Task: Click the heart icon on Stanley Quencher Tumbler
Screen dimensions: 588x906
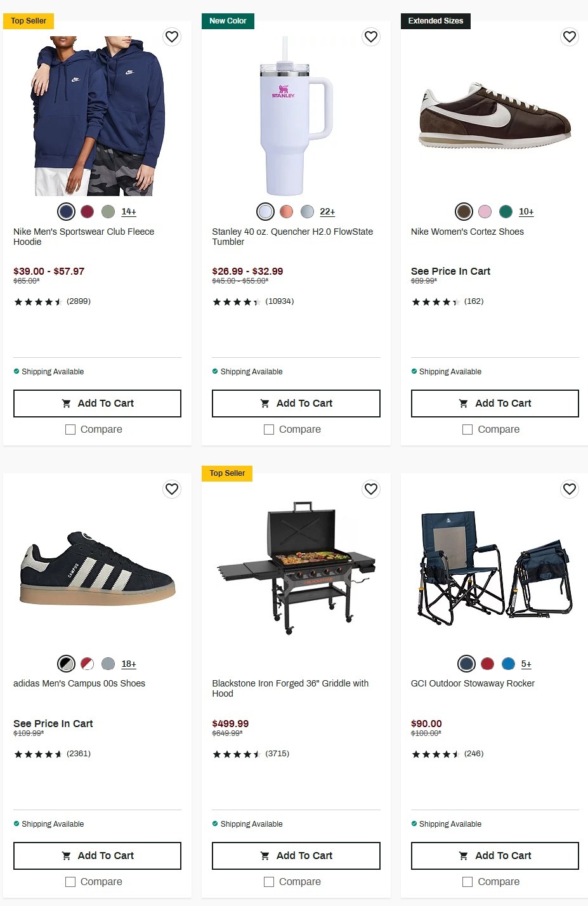Action: click(371, 37)
